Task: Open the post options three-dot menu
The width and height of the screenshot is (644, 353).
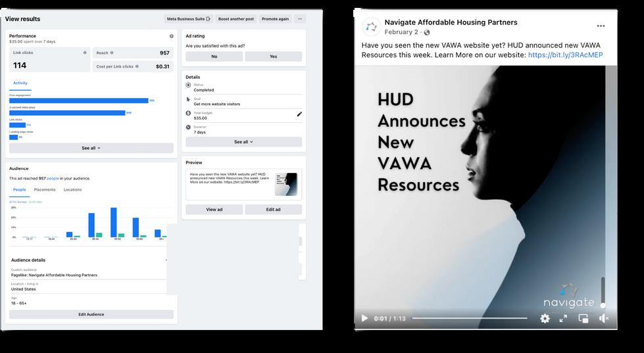Action: [601, 26]
